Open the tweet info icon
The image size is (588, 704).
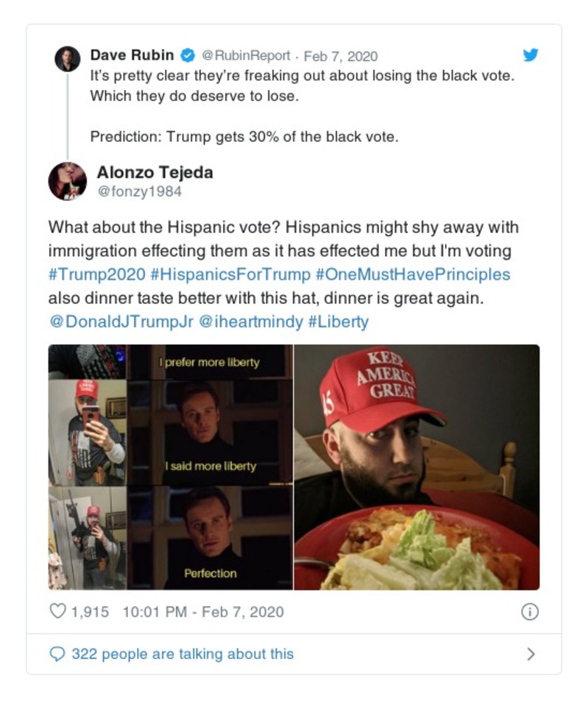point(529,612)
